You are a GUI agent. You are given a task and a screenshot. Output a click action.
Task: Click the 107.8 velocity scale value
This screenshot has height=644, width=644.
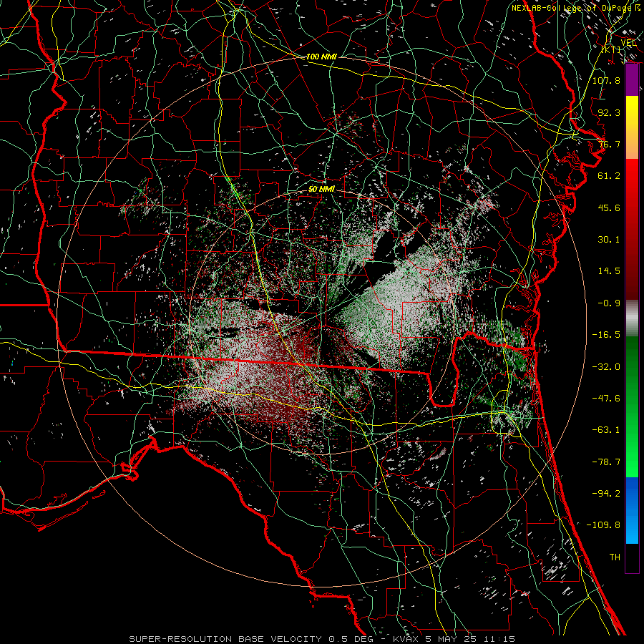click(x=606, y=80)
